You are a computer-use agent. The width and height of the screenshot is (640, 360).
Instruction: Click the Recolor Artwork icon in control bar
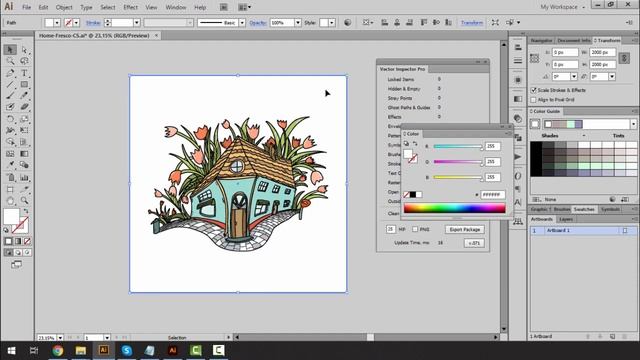(x=347, y=22)
